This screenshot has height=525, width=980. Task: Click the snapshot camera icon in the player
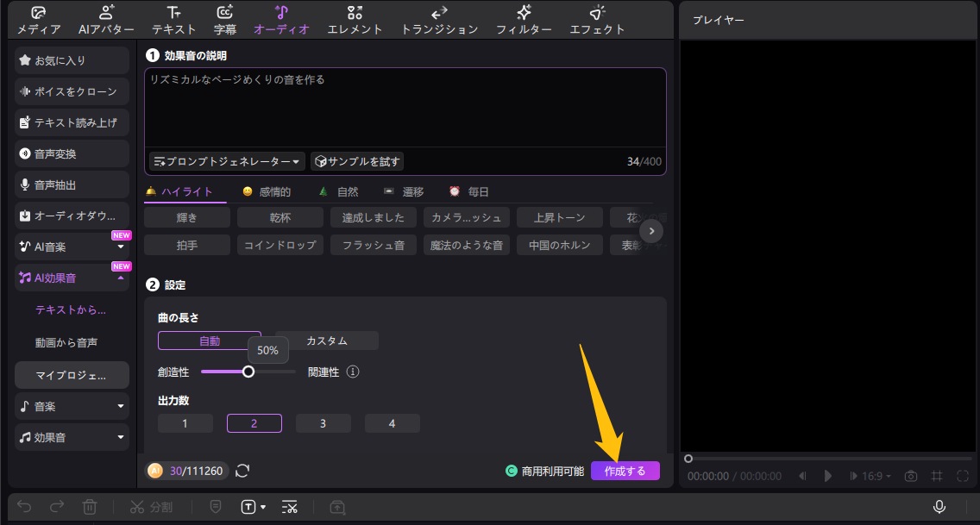point(910,475)
